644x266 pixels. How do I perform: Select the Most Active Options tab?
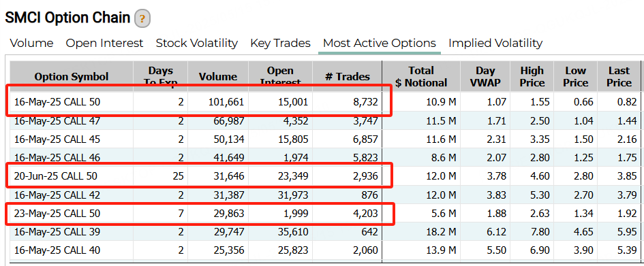(380, 43)
